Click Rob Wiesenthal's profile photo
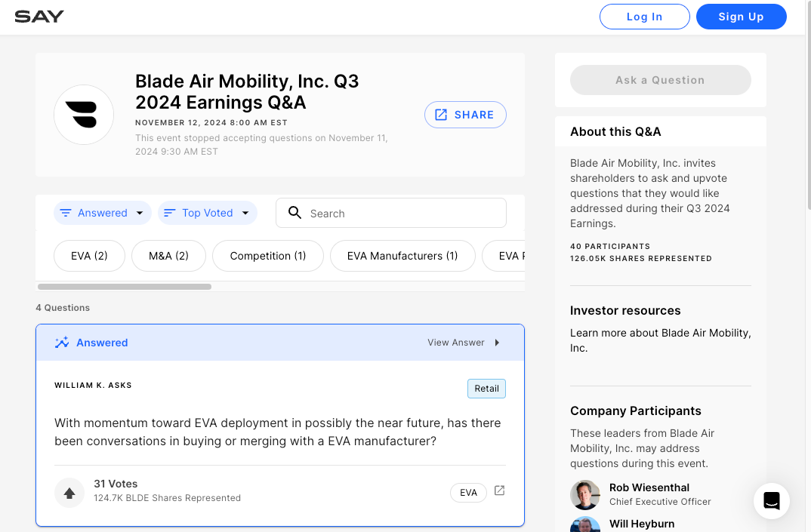 click(x=585, y=495)
